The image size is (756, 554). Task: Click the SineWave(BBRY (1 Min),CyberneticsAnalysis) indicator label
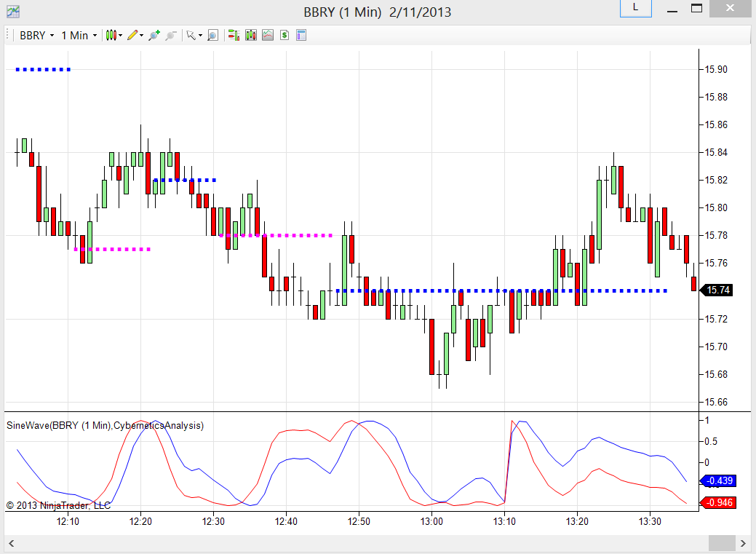105,426
